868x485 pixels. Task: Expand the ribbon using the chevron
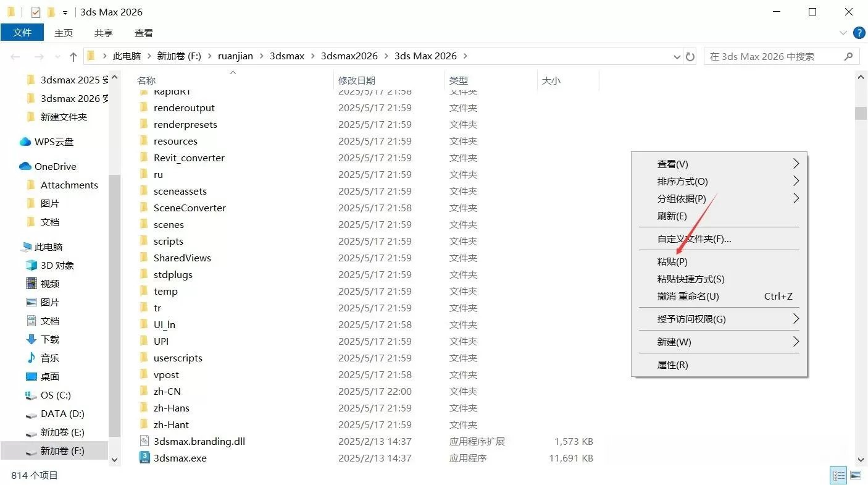(x=843, y=33)
